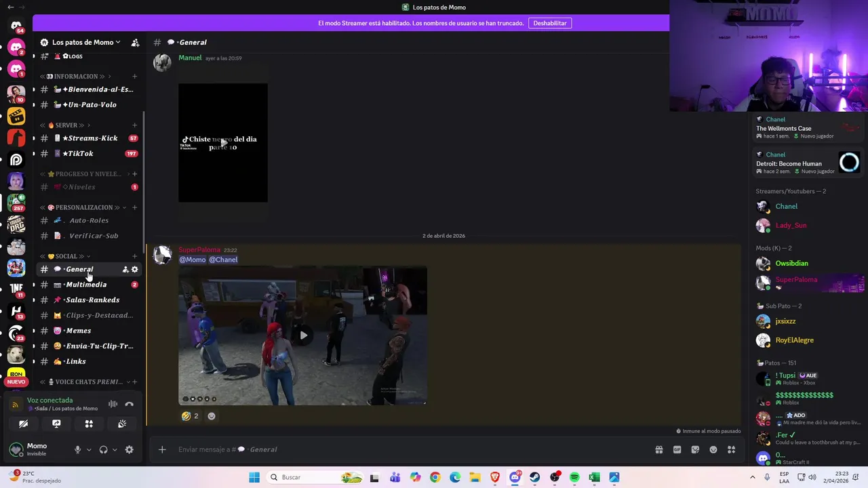Collapse the SOCIAL category
The width and height of the screenshot is (868, 488).
point(66,256)
